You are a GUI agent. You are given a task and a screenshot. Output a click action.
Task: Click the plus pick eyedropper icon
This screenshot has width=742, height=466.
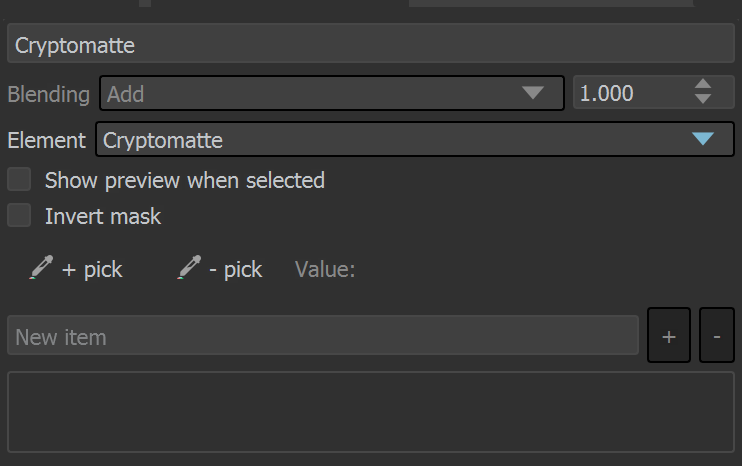[41, 268]
